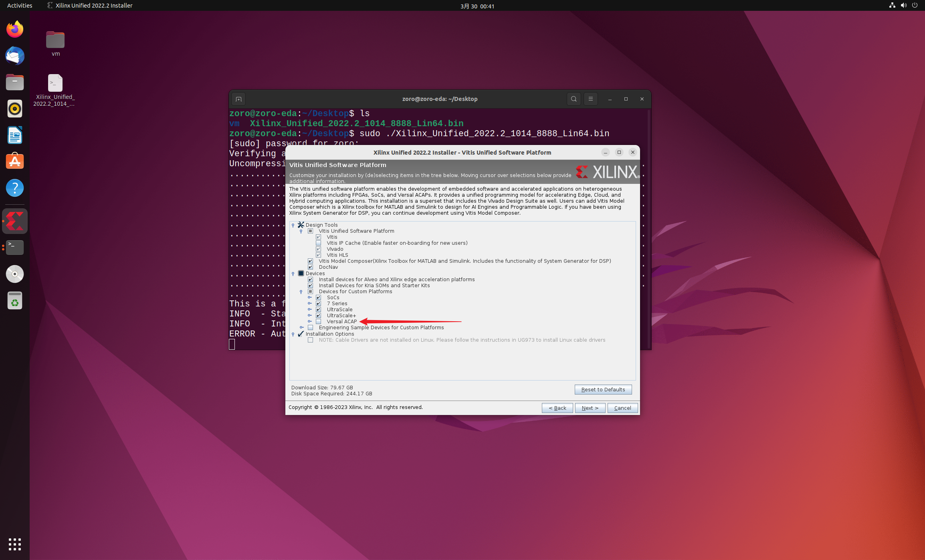This screenshot has width=925, height=560.
Task: Expand the Versal ACAP tree node
Action: (x=309, y=321)
